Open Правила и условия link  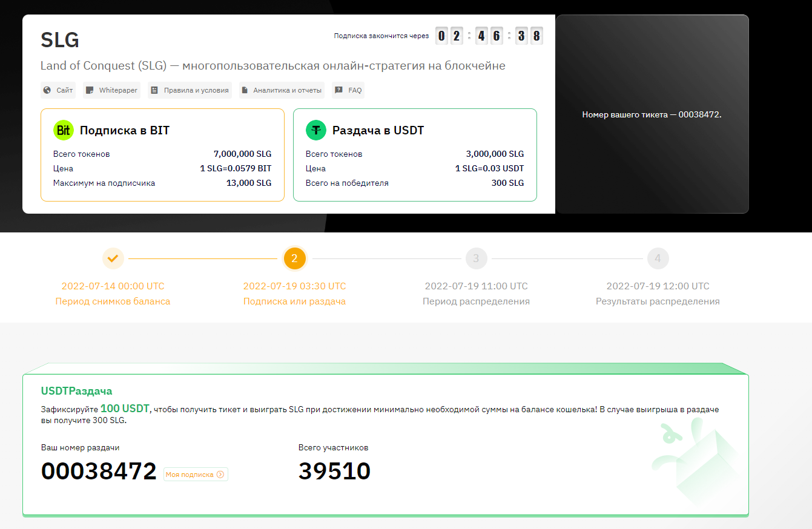190,90
